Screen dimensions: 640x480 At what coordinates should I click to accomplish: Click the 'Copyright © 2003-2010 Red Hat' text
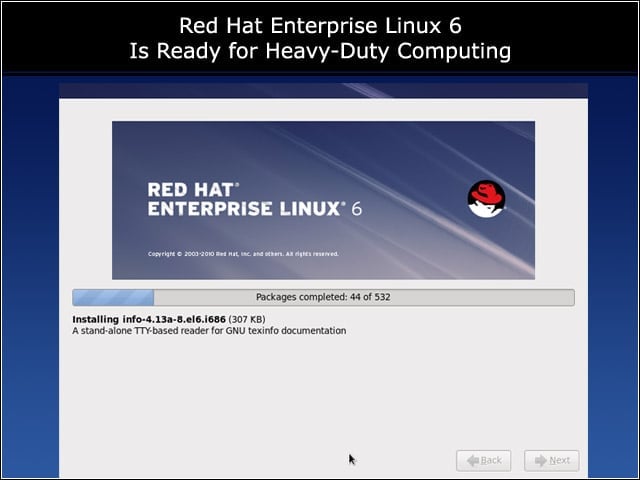click(243, 254)
